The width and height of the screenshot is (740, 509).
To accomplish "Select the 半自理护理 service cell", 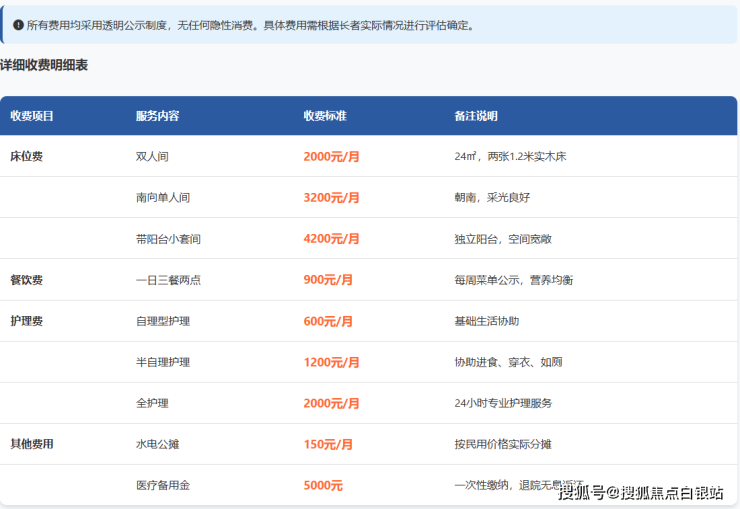I will click(163, 362).
